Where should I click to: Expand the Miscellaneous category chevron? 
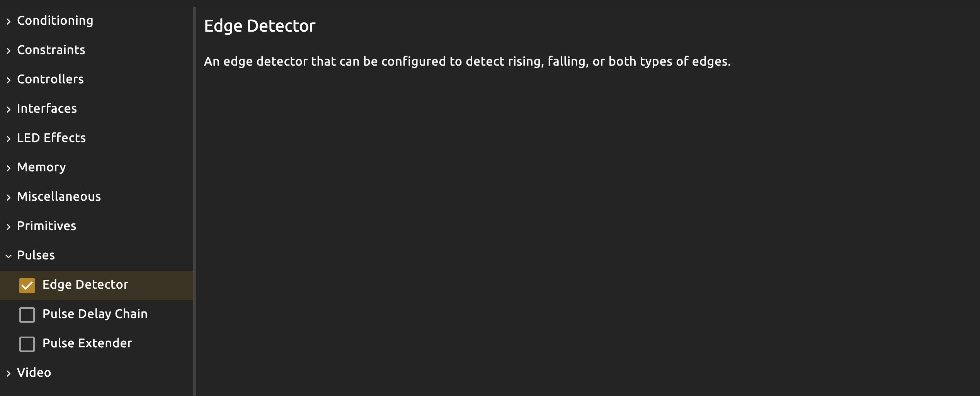click(x=9, y=197)
